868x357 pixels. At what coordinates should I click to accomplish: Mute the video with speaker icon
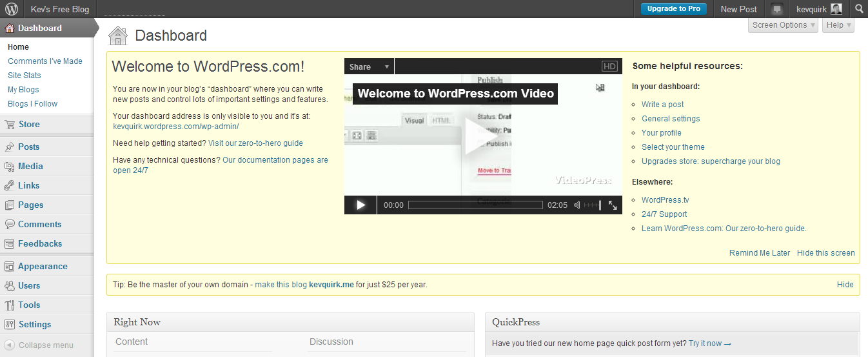tap(577, 205)
